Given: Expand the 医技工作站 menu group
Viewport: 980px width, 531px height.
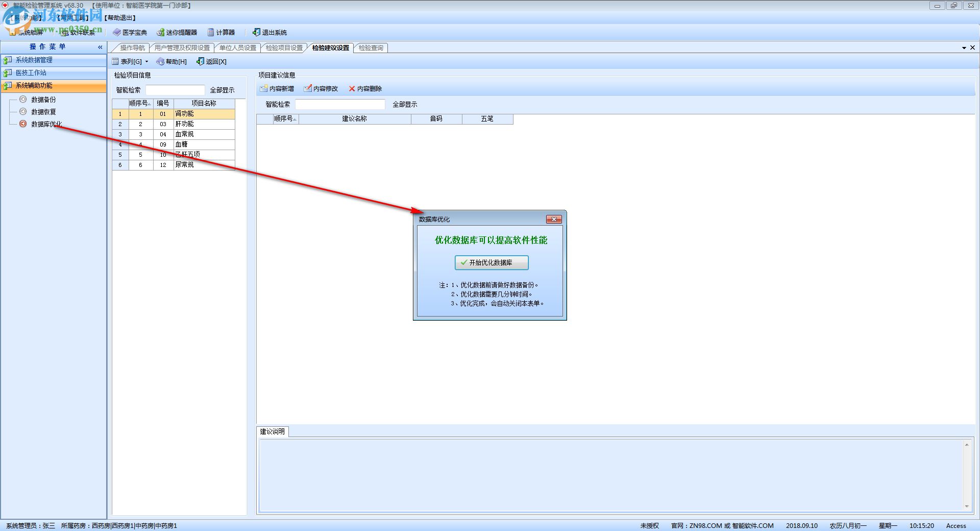Looking at the screenshot, I should pos(54,73).
